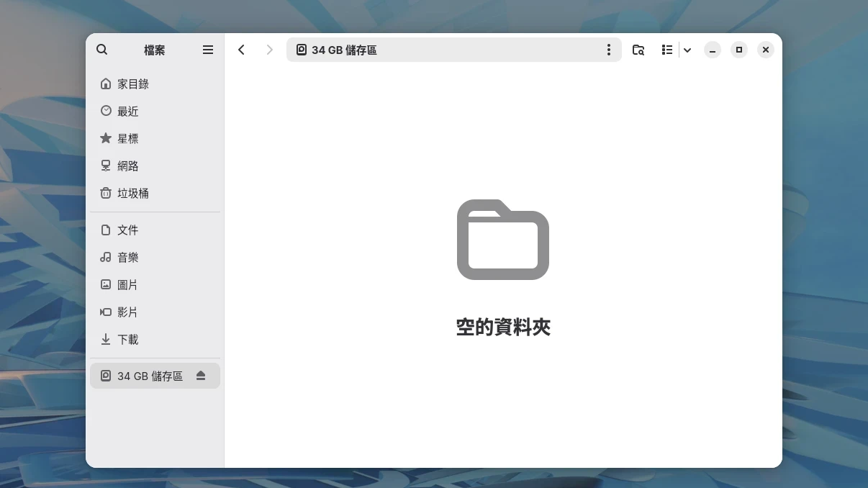This screenshot has height=488, width=868.
Task: Click the folder search icon in the toolbar
Action: tap(638, 50)
